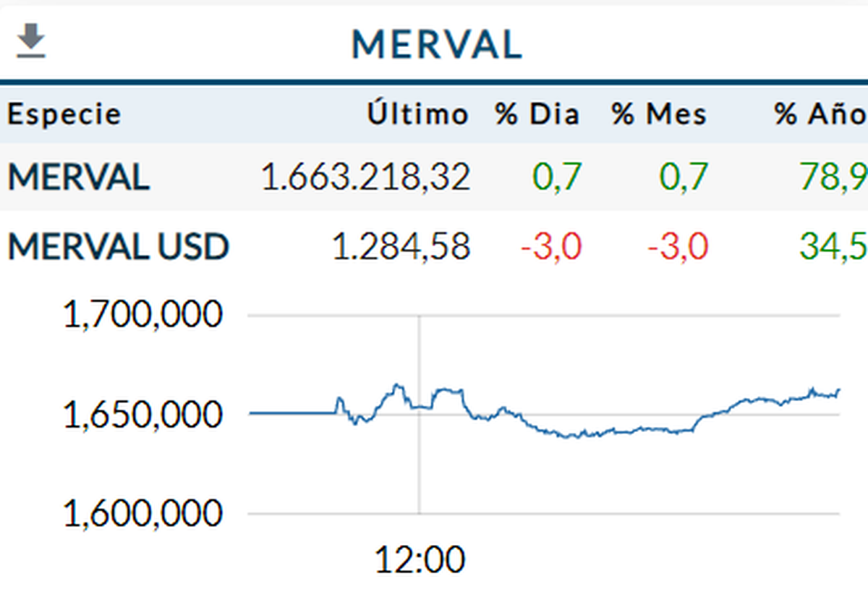Sort by the % Dia column
Screen dimensions: 868x592
537,114
